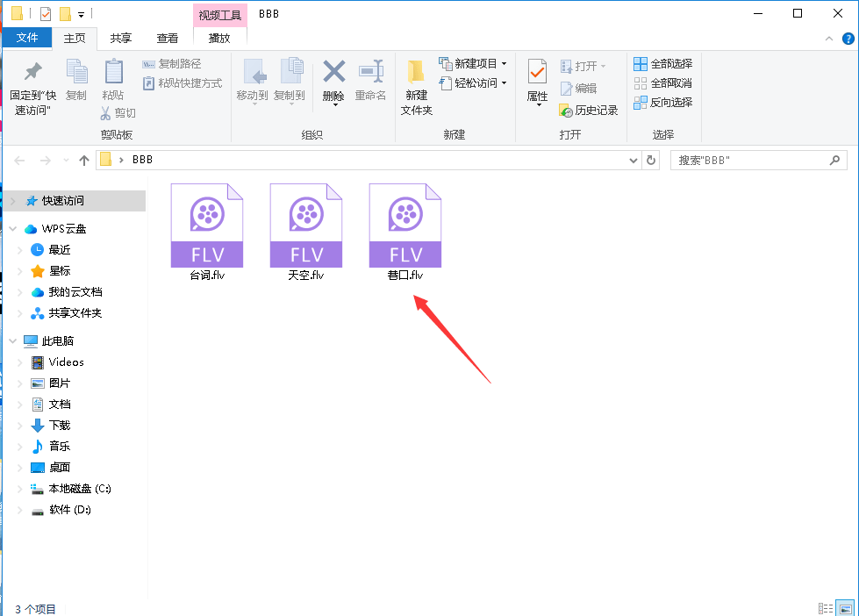Open the recent locations dropdown arrow
Image resolution: width=859 pixels, height=616 pixels.
pos(67,161)
